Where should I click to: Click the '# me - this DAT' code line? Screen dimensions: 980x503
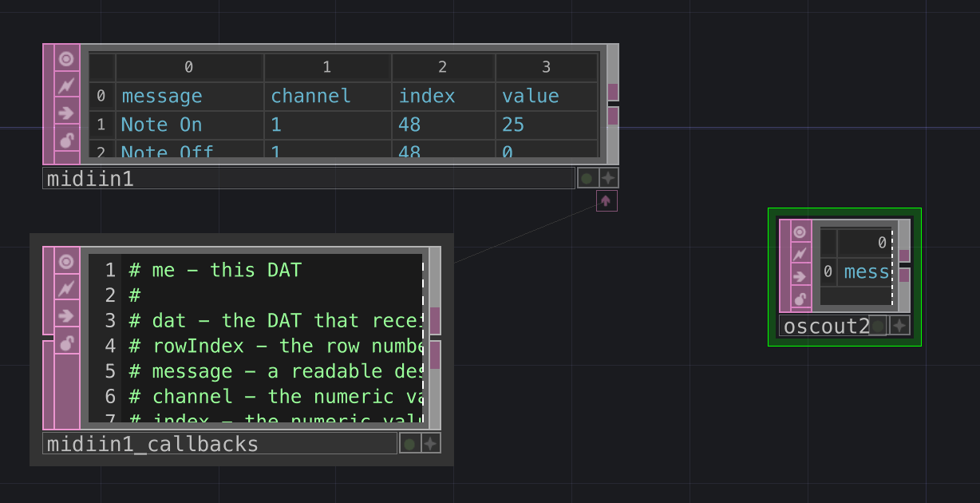(x=215, y=270)
